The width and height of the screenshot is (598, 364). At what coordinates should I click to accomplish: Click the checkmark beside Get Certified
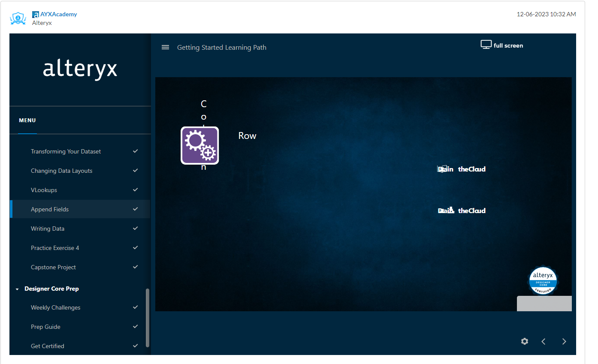[136, 346]
